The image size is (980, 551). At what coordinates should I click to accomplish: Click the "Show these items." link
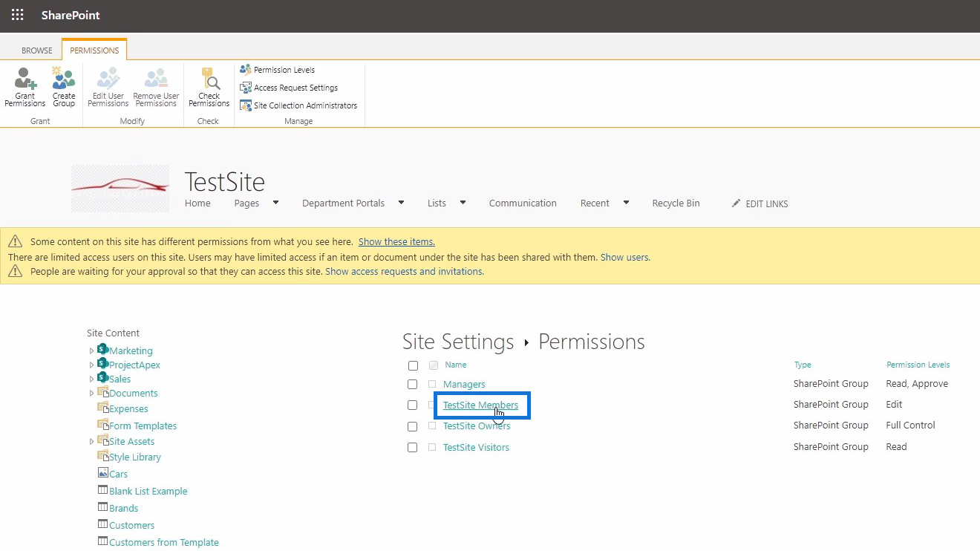point(396,241)
